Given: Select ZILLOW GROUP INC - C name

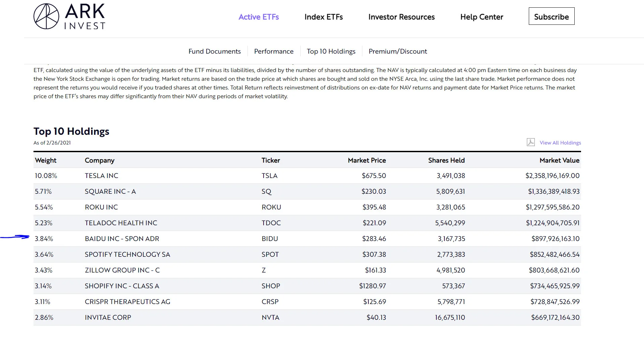Looking at the screenshot, I should pos(122,270).
